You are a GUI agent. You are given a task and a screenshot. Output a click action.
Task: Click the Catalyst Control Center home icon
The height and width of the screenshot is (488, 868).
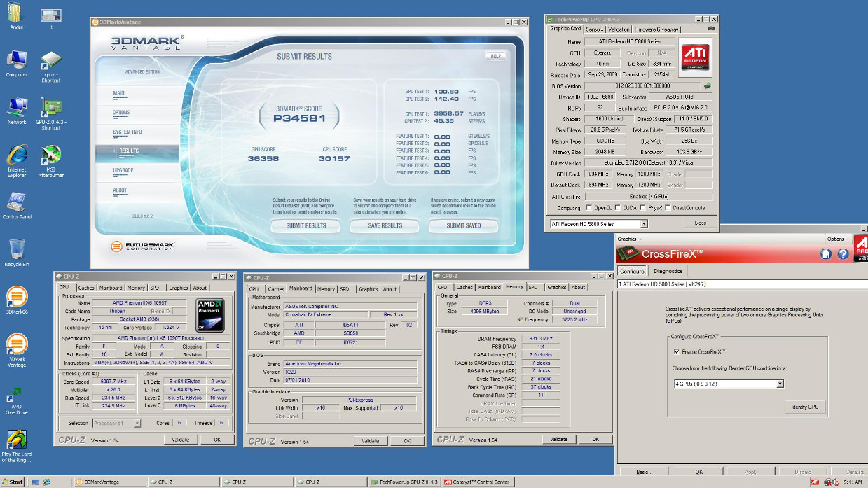click(826, 253)
